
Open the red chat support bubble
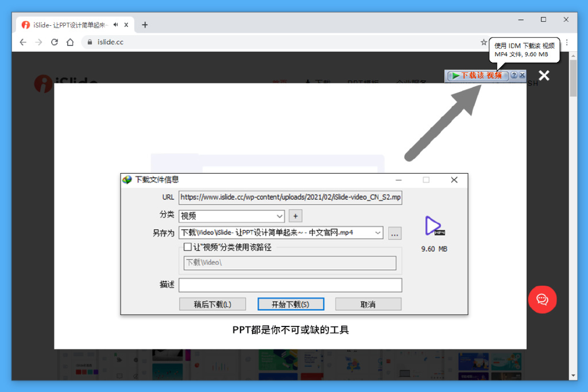[x=542, y=299]
